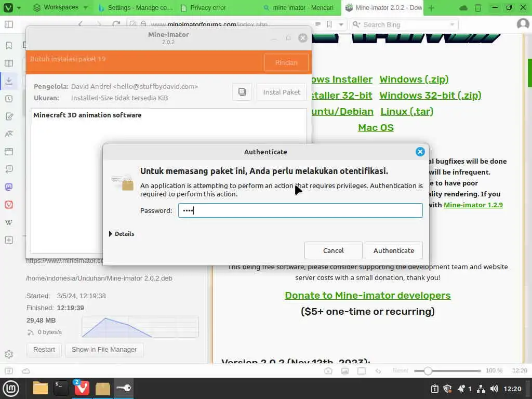Open the Bookmarks panel
This screenshot has width=532, height=399.
[x=9, y=46]
